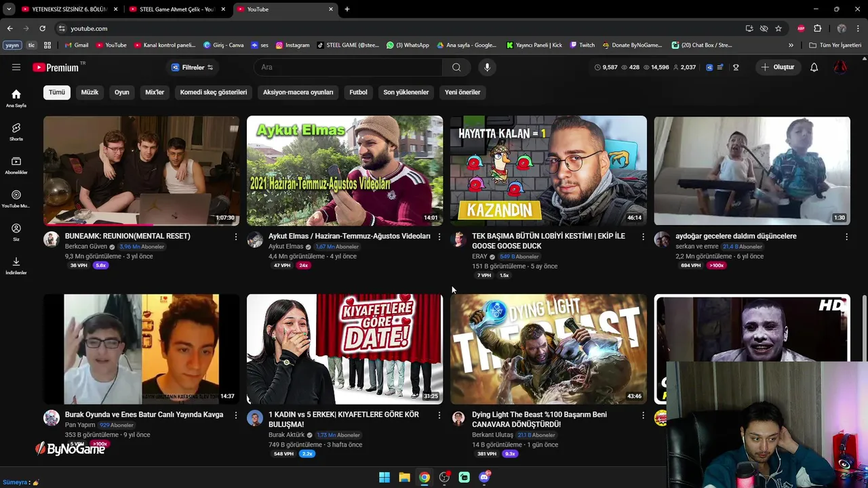Expand the tab search chevron
The image size is (868, 488).
click(9, 9)
